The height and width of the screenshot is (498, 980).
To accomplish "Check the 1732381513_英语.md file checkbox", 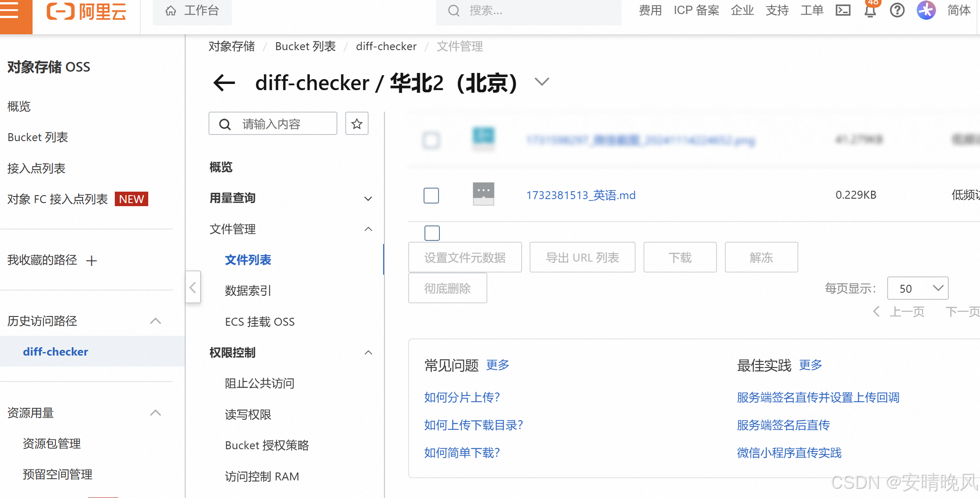I will [x=431, y=195].
